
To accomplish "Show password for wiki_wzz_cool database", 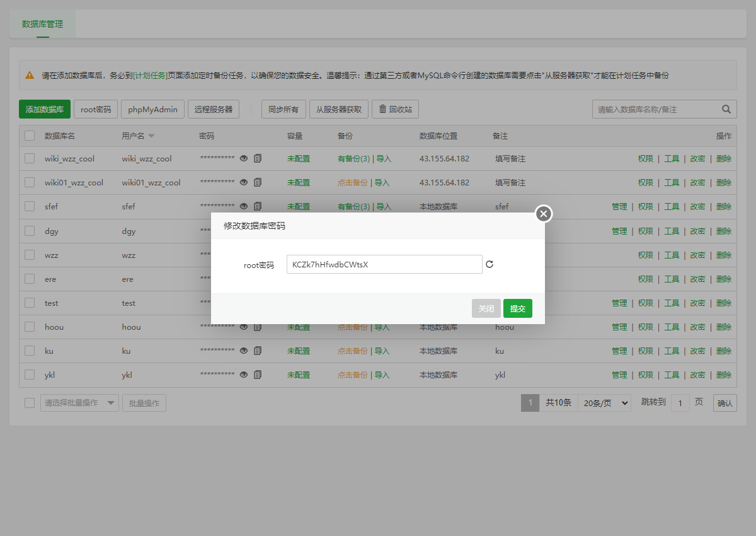I will (244, 159).
